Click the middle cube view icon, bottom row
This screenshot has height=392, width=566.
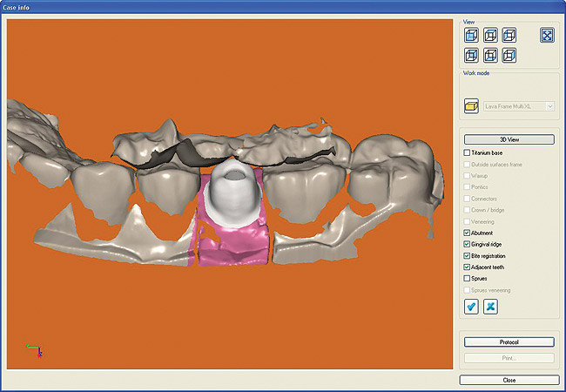[x=490, y=56]
